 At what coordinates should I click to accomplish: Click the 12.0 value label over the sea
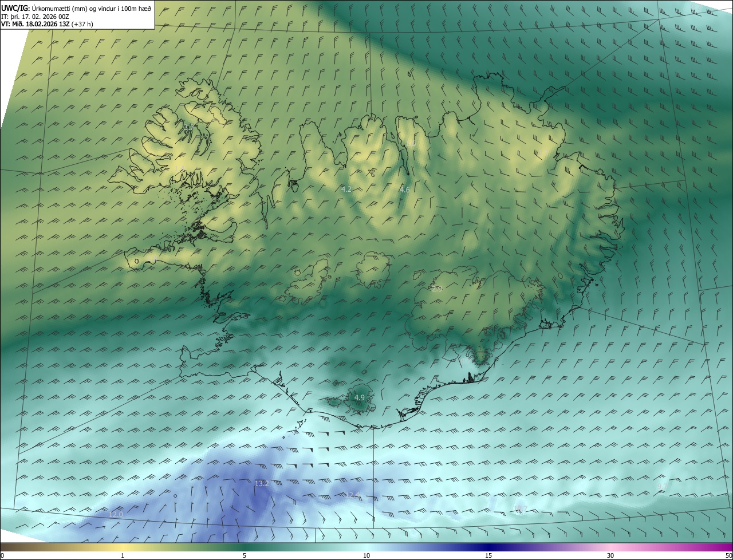click(116, 515)
